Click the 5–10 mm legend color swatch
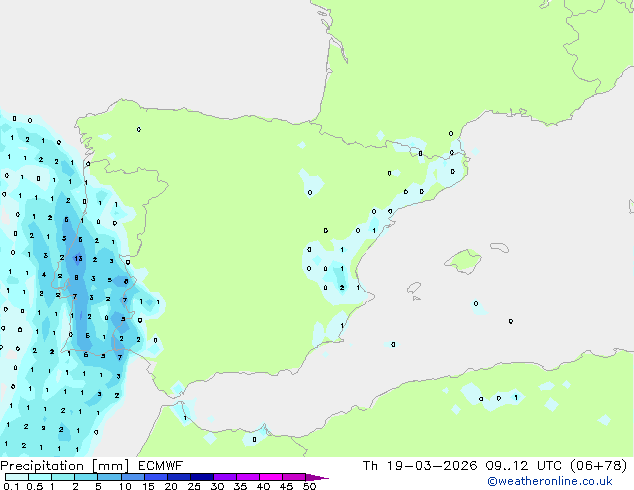The image size is (634, 490). tap(109, 477)
